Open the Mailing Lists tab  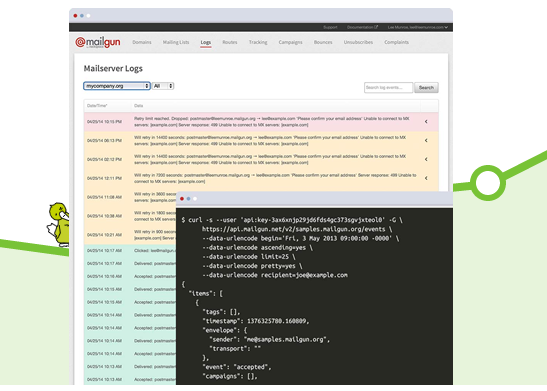[176, 42]
